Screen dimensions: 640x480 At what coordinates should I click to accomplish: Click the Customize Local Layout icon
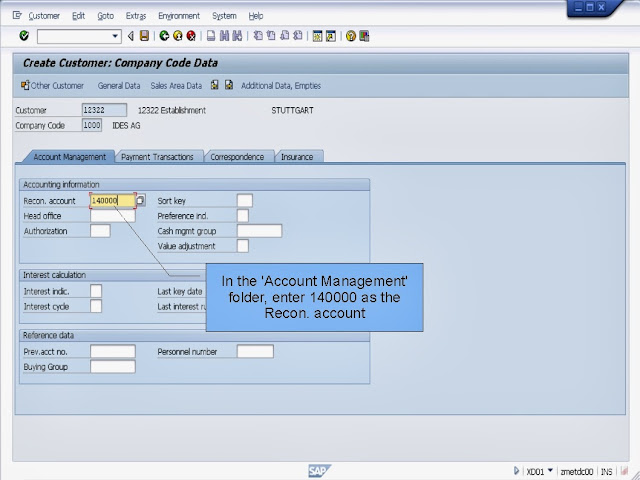coord(364,36)
